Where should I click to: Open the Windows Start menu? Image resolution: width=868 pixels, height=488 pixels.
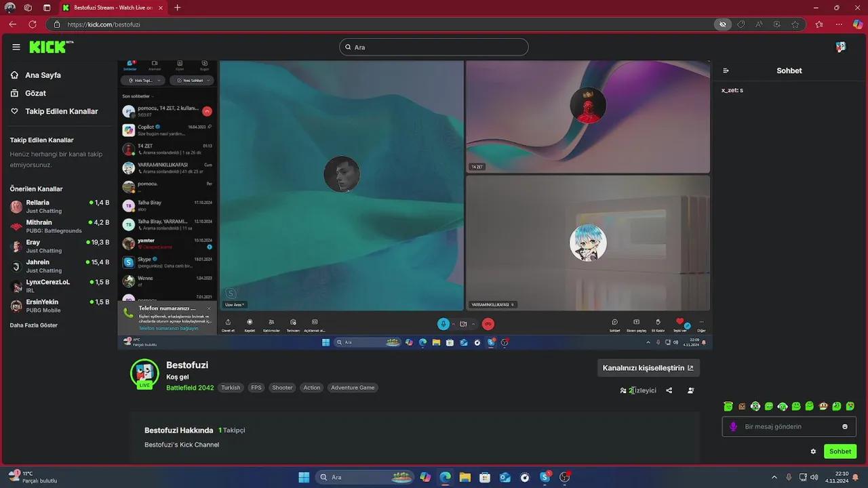click(x=304, y=477)
